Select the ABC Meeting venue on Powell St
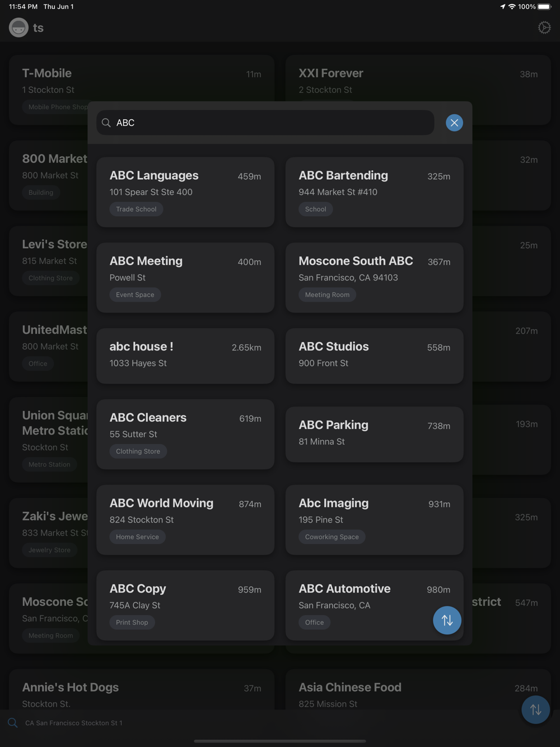 click(185, 278)
